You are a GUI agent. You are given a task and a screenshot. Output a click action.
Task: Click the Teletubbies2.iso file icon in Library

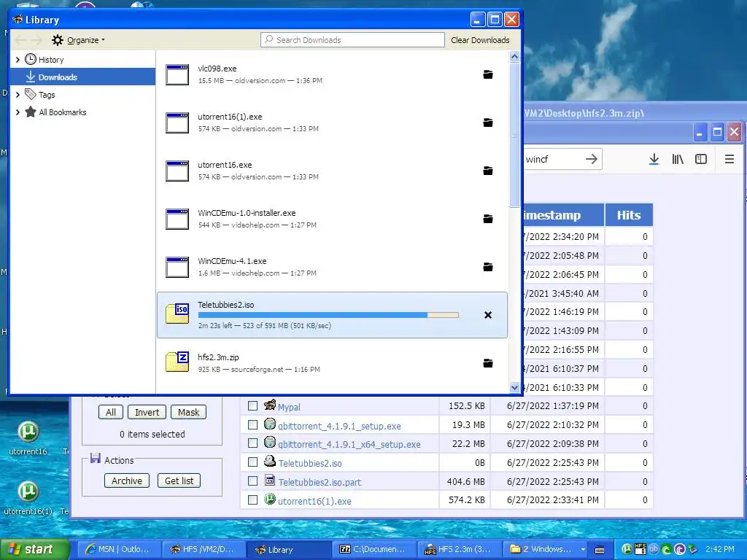[x=177, y=314]
